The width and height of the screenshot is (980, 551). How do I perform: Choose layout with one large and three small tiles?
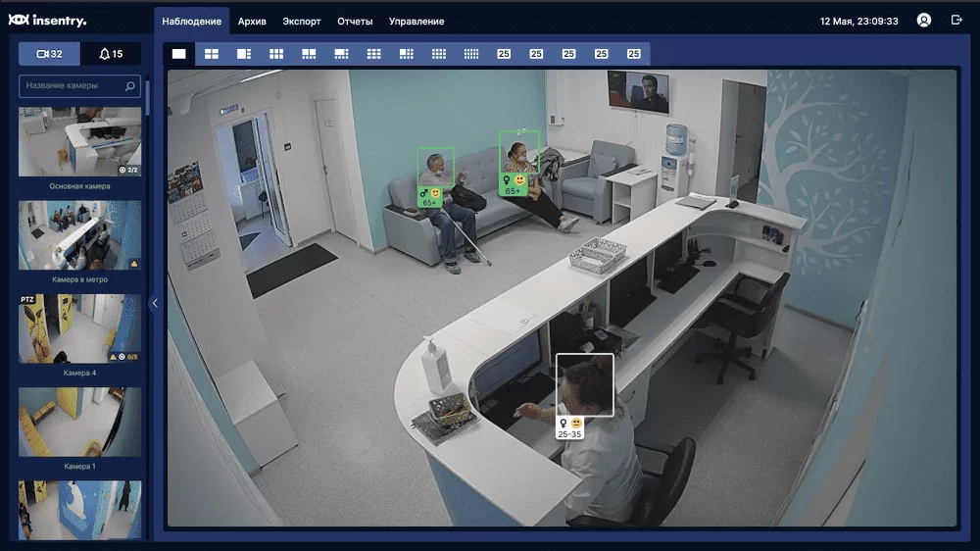click(x=244, y=54)
